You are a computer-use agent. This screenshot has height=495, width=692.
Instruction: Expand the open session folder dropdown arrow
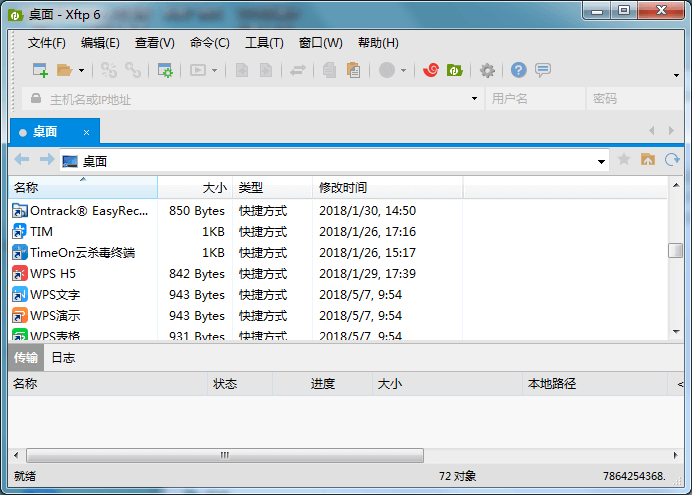(x=81, y=71)
